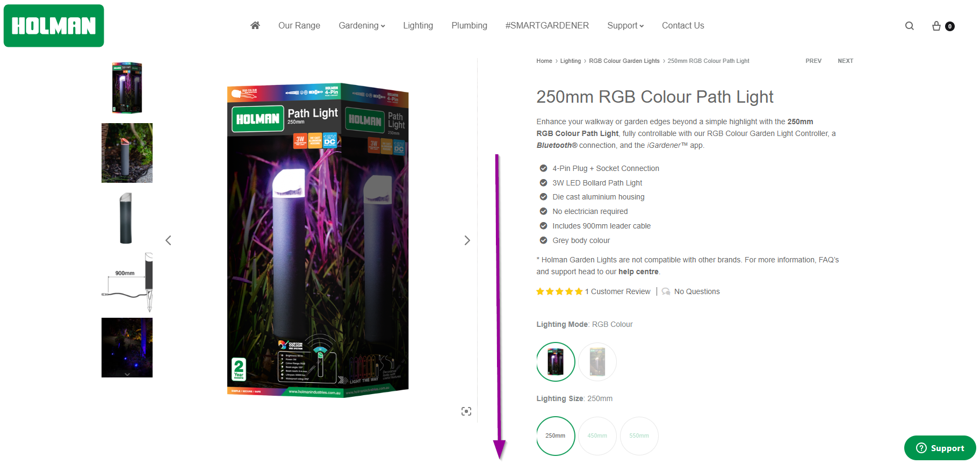Choose the RGB Colour lighting mode swatch
This screenshot has width=980, height=464.
coord(556,361)
